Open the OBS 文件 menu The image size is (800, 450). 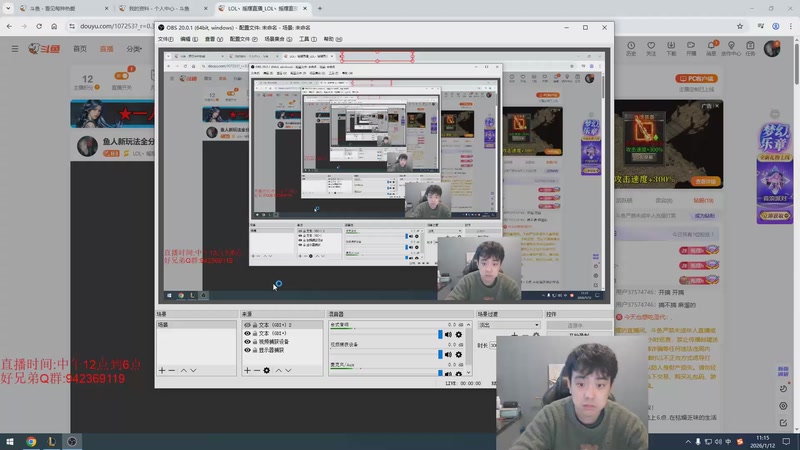(165, 39)
